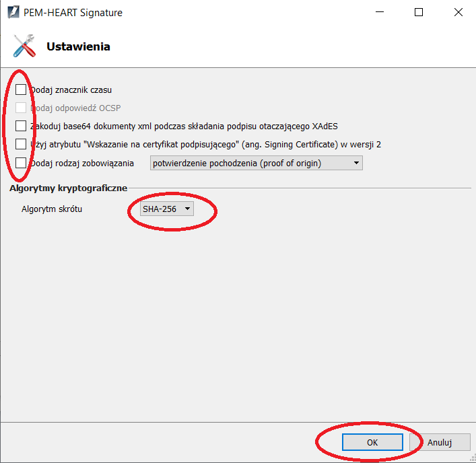The image size is (476, 463).
Task: Click the Algorytm skrótu label
Action: (x=52, y=209)
